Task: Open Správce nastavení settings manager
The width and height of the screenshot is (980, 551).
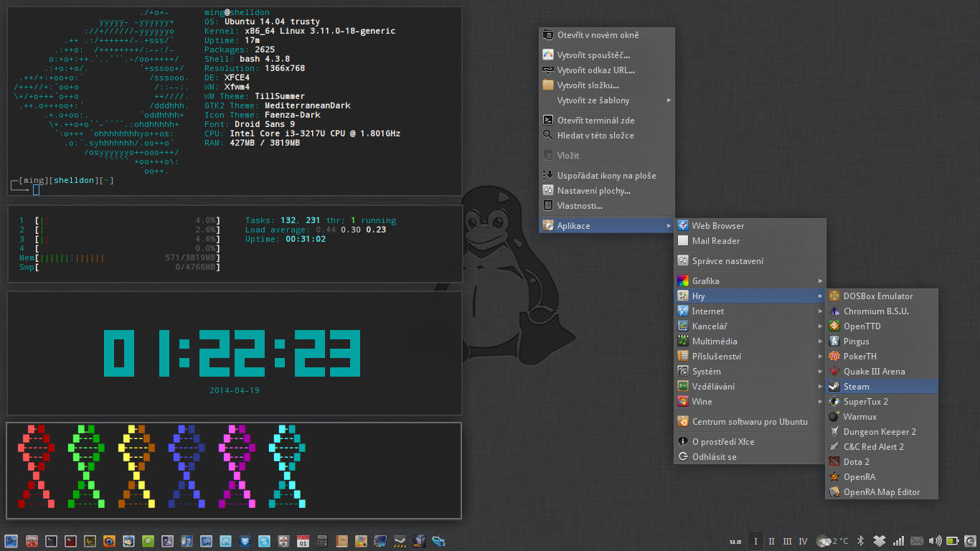Action: [750, 260]
